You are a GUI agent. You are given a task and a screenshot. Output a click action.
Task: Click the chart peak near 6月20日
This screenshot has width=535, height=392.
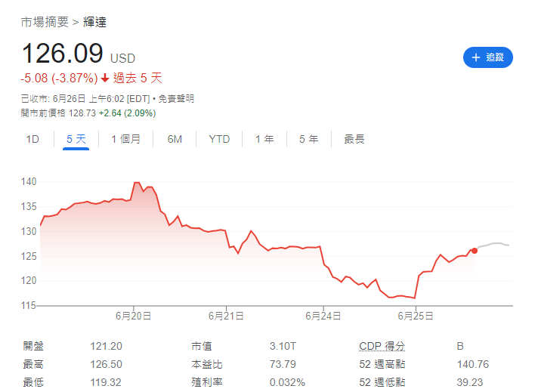(x=137, y=183)
